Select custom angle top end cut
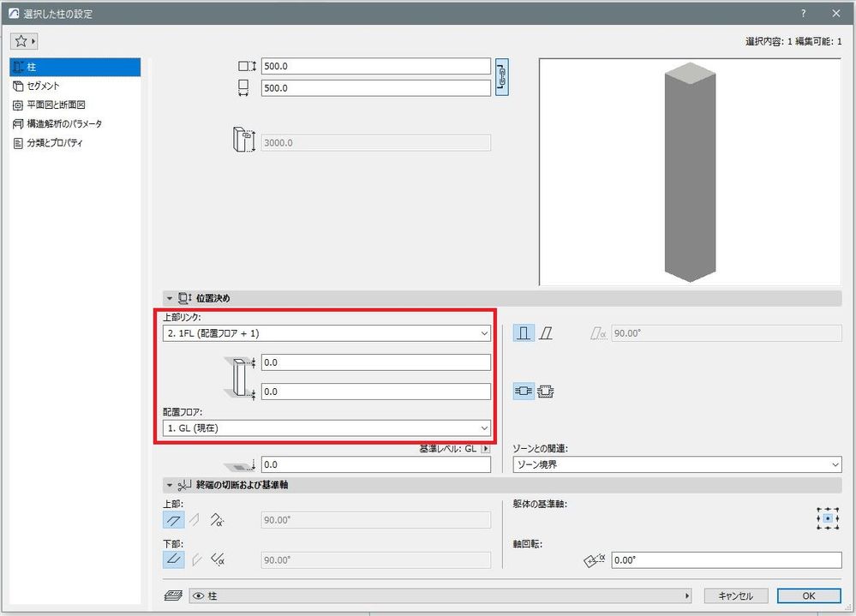 (x=217, y=520)
